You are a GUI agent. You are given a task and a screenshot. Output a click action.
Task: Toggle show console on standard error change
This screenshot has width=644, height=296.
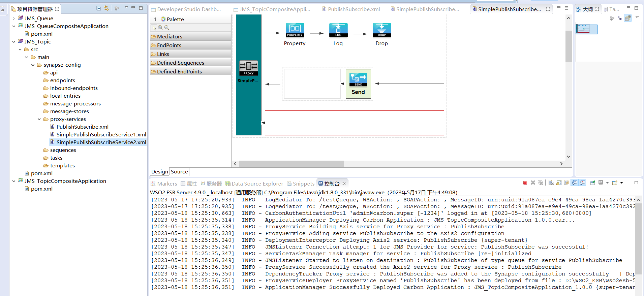582,183
